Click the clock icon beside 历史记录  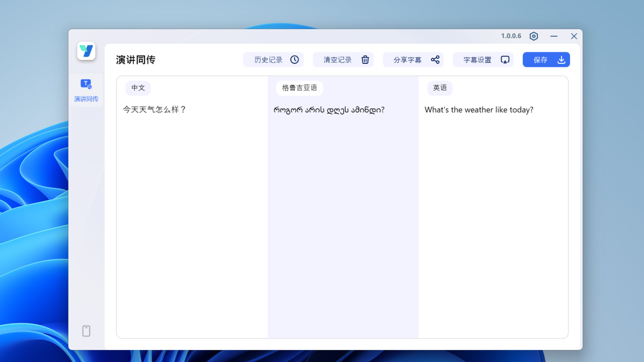[294, 59]
